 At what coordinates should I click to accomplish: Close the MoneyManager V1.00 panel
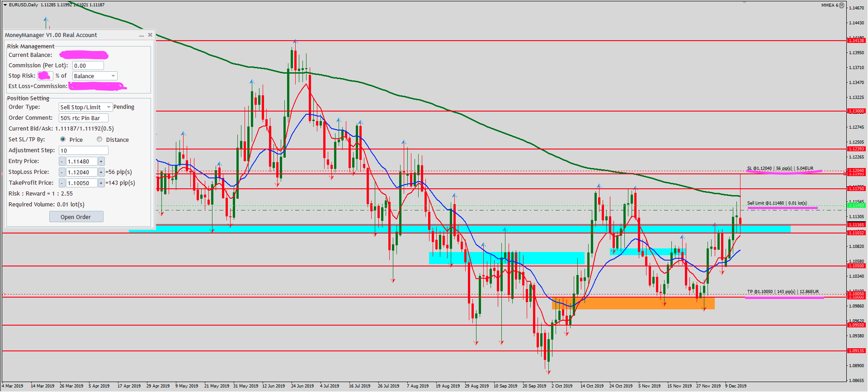click(150, 35)
